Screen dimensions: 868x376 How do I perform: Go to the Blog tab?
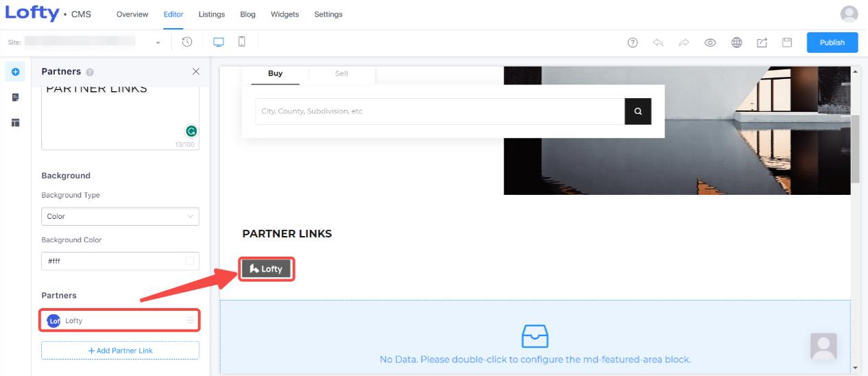248,14
